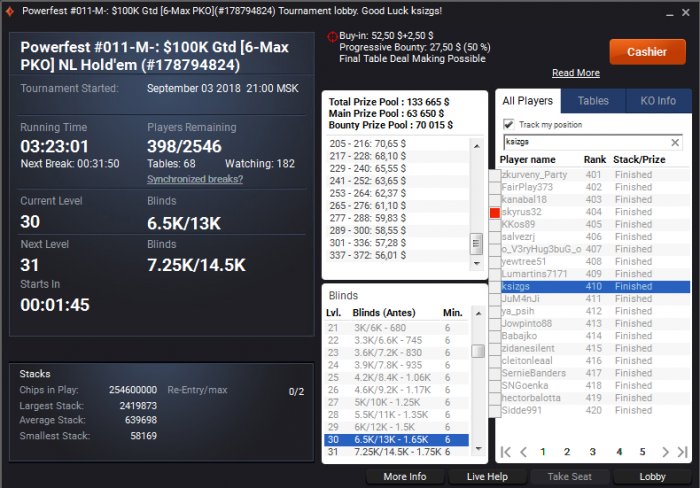Sort by Stack/Prize column
Screen dimensions: 700x488
pos(639,160)
